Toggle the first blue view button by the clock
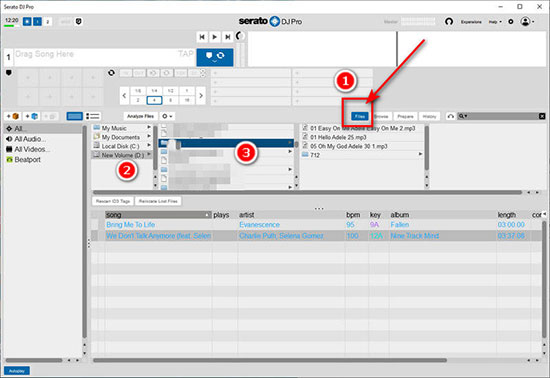 coord(27,22)
